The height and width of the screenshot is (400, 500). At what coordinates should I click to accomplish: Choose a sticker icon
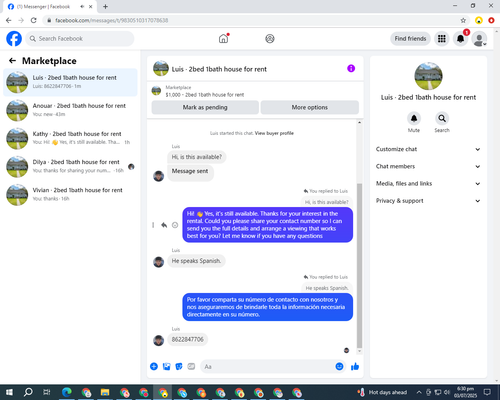(x=179, y=366)
